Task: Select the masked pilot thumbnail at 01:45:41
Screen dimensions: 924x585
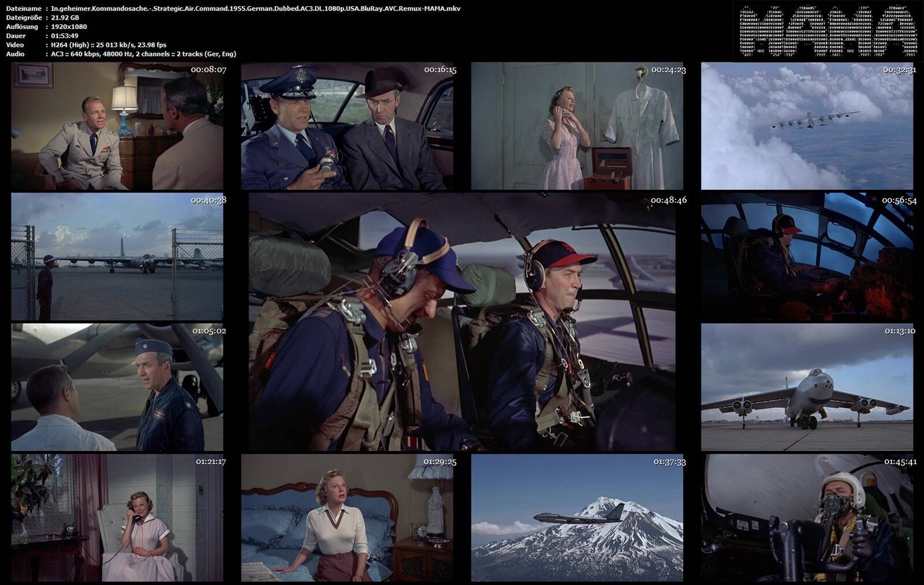Action: (x=807, y=518)
